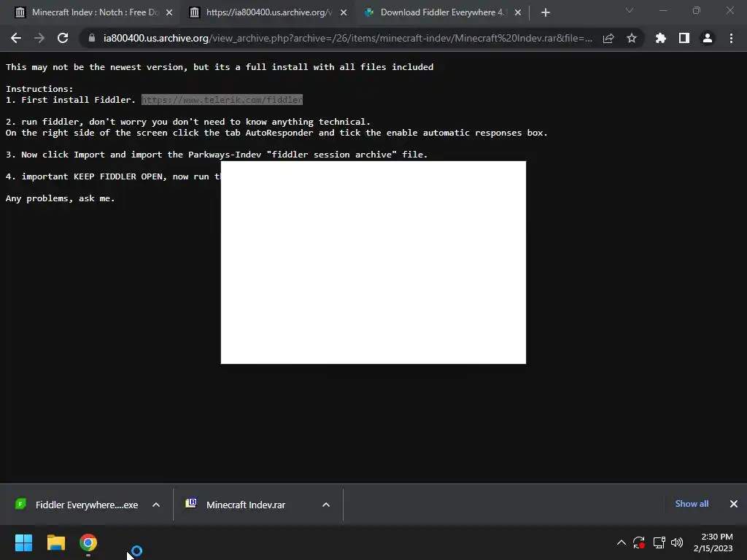Click the sync status tray icon
The width and height of the screenshot is (747, 560).
point(639,542)
